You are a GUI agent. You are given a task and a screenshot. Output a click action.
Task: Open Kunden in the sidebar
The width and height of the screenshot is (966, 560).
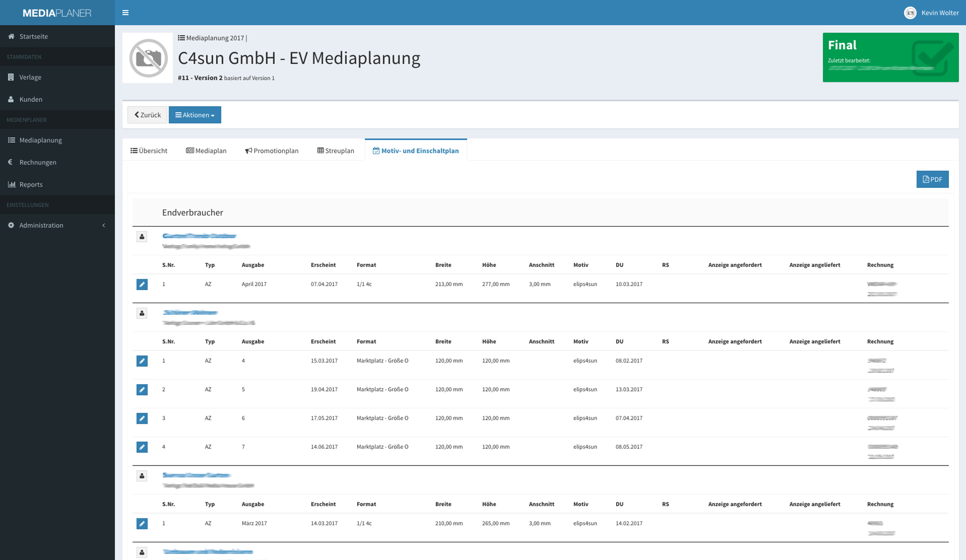(x=57, y=99)
